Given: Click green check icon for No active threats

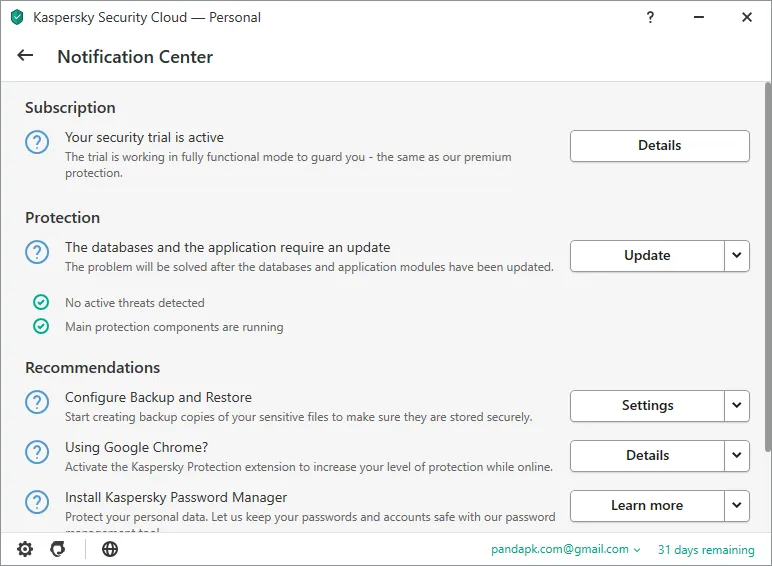Looking at the screenshot, I should pos(41,302).
